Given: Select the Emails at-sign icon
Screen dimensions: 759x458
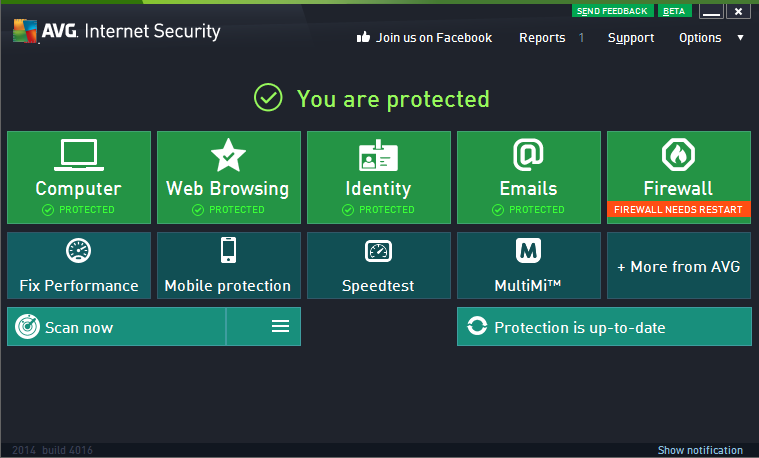Looking at the screenshot, I should (528, 155).
